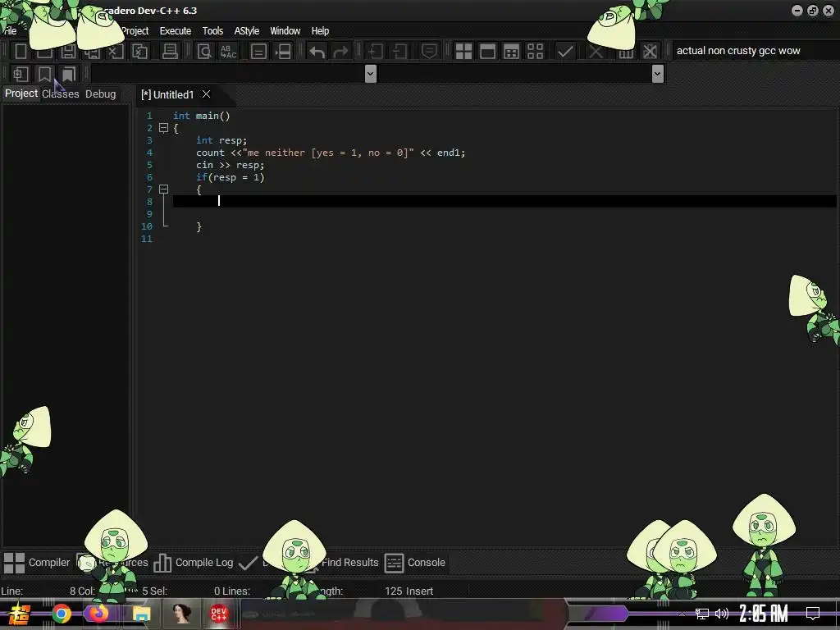Open the Console bottom tab
840x630 pixels.
415,563
